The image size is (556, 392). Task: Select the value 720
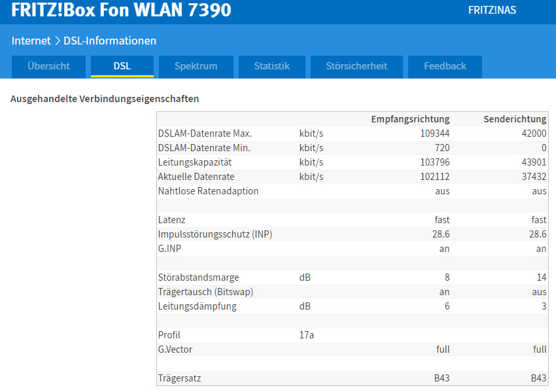pos(442,148)
